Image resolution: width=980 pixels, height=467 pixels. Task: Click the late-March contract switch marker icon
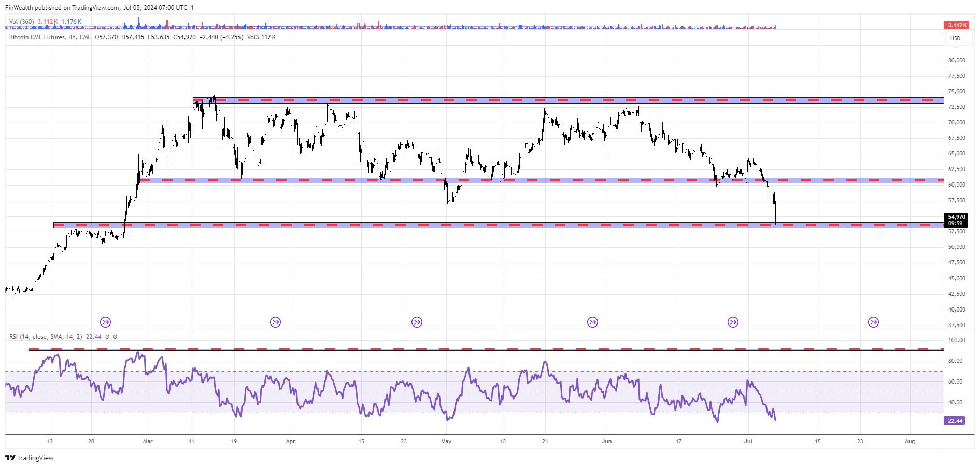click(275, 322)
